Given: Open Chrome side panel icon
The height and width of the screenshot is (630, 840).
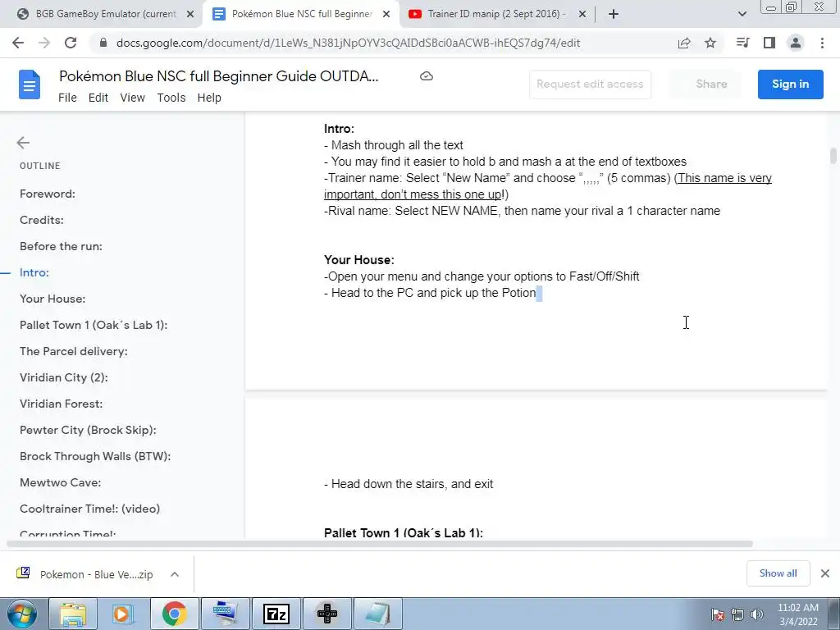Looking at the screenshot, I should tap(769, 43).
